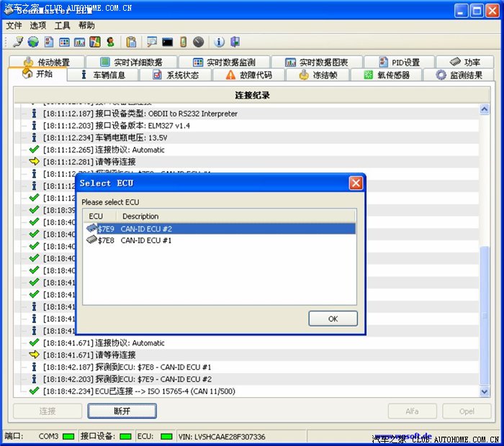Click the bar chart toolbar icon
Screen dimensions: 504x446
(x=80, y=42)
